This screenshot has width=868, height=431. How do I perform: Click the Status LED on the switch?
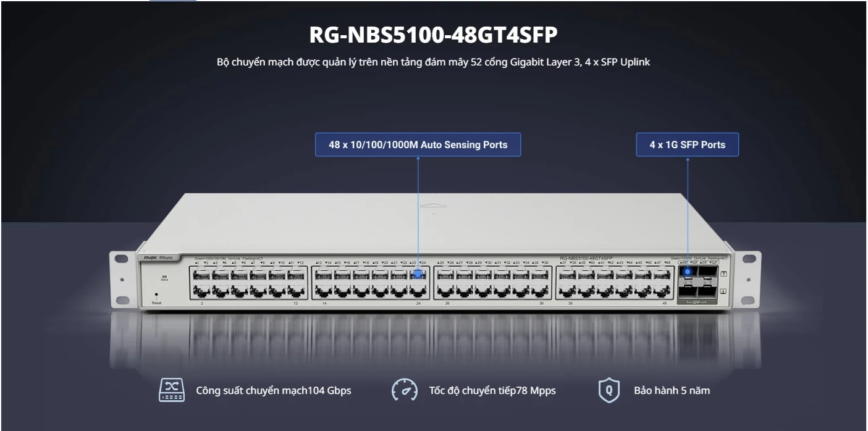164,276
